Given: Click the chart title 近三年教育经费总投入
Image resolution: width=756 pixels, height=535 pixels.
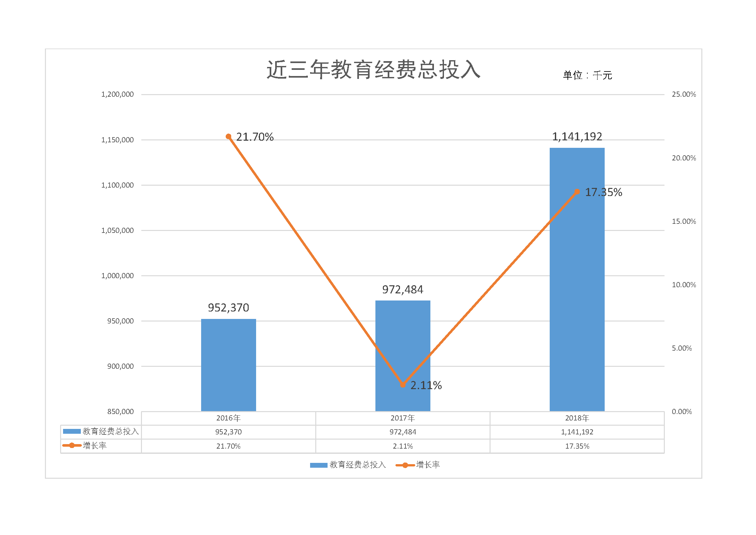Looking at the screenshot, I should 373,70.
